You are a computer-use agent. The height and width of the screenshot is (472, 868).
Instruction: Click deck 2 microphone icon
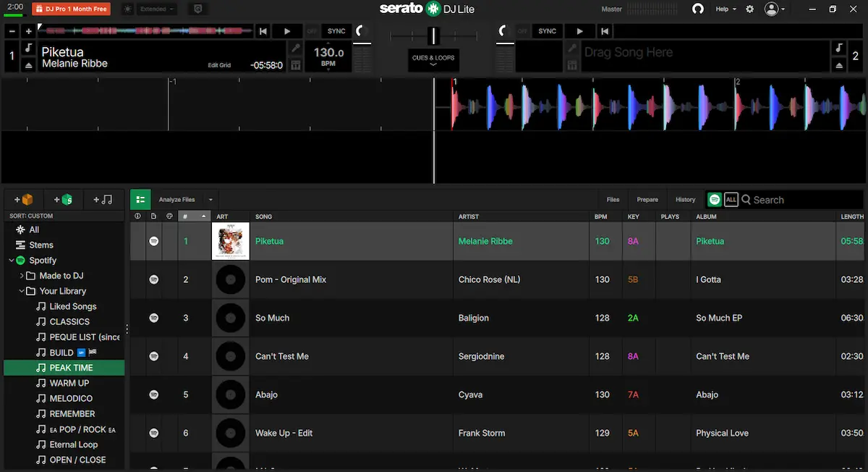click(x=572, y=49)
